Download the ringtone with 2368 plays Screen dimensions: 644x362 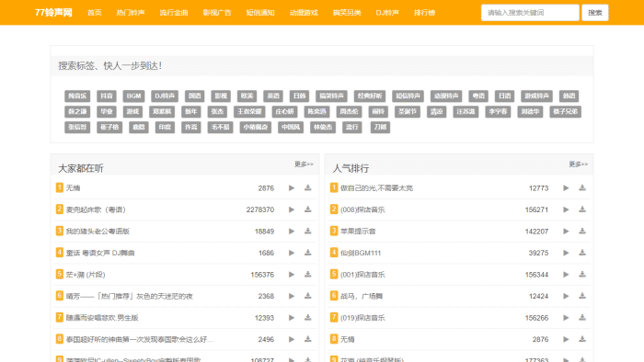[x=307, y=297]
